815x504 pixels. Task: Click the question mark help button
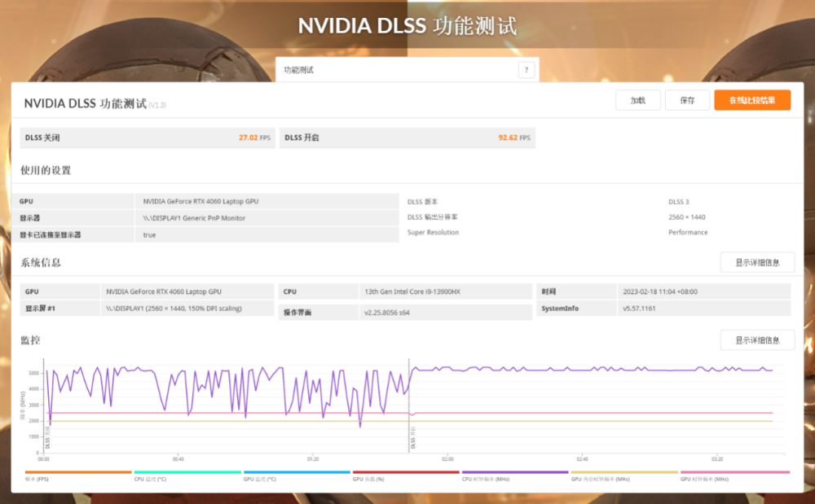[526, 70]
